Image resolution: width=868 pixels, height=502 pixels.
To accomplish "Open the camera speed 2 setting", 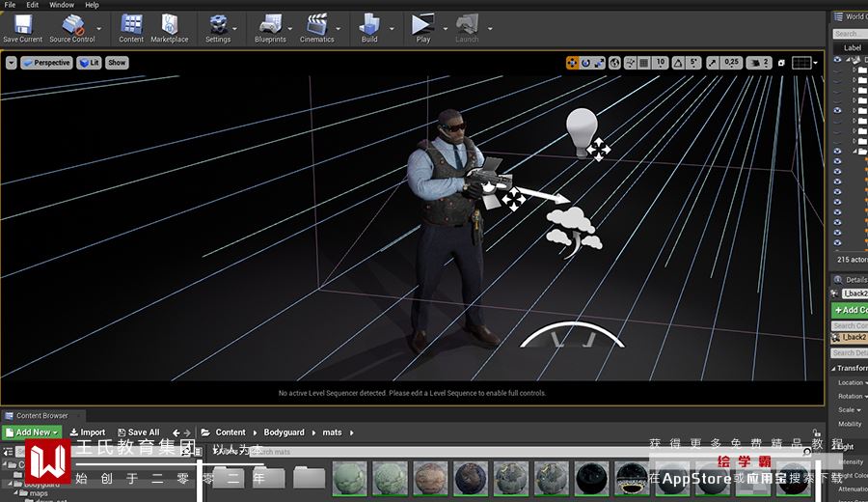I will click(x=759, y=63).
